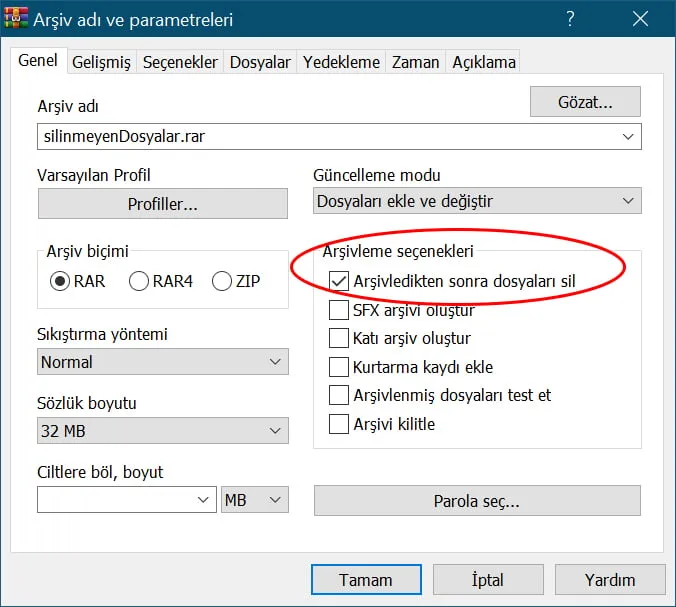Enable Arşivi kilitle checkbox

point(382,424)
